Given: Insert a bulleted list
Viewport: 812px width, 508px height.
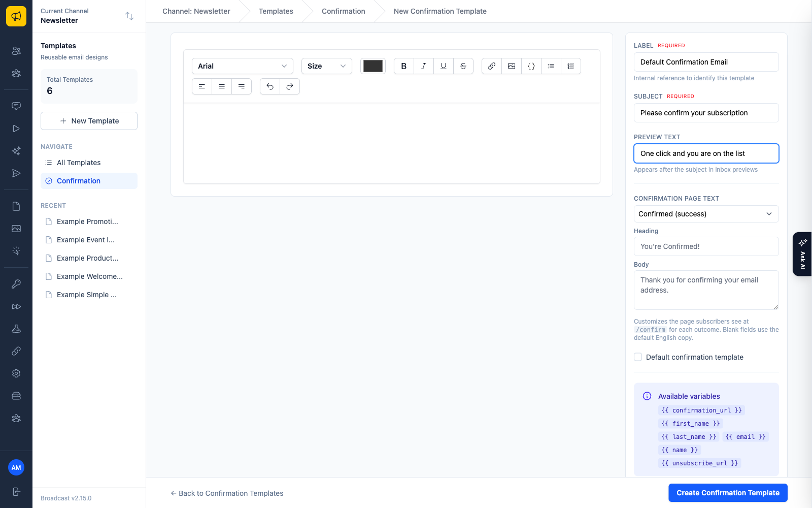Looking at the screenshot, I should [551, 66].
